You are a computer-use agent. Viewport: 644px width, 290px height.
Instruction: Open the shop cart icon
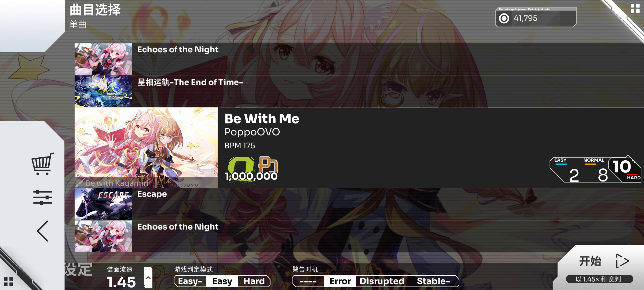pyautogui.click(x=43, y=164)
